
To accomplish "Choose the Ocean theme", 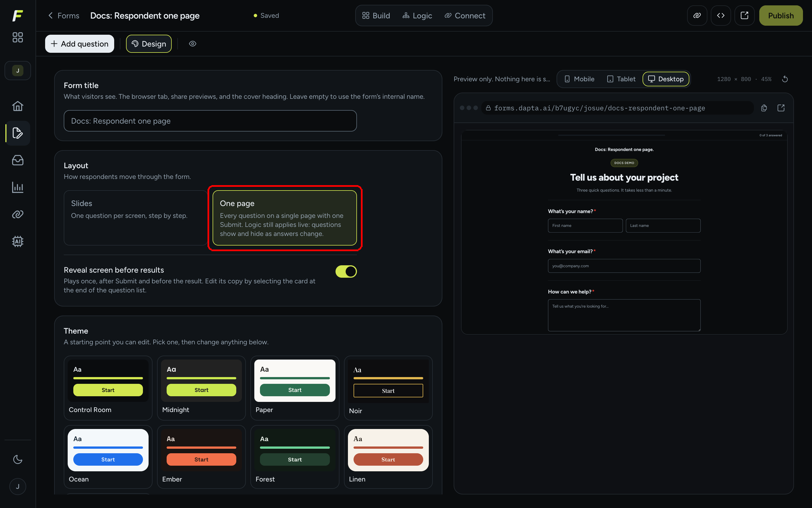I will [x=108, y=457].
